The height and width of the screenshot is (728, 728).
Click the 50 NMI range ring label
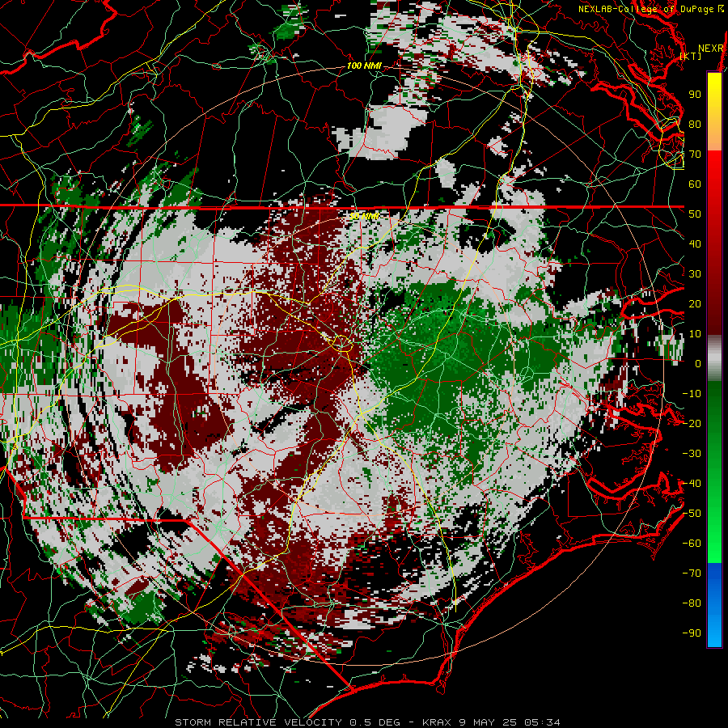tap(364, 216)
